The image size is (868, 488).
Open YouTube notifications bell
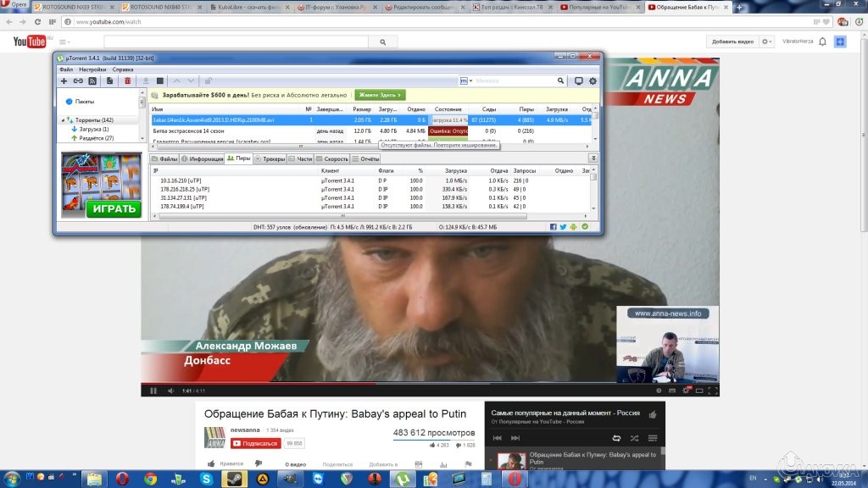pos(822,42)
